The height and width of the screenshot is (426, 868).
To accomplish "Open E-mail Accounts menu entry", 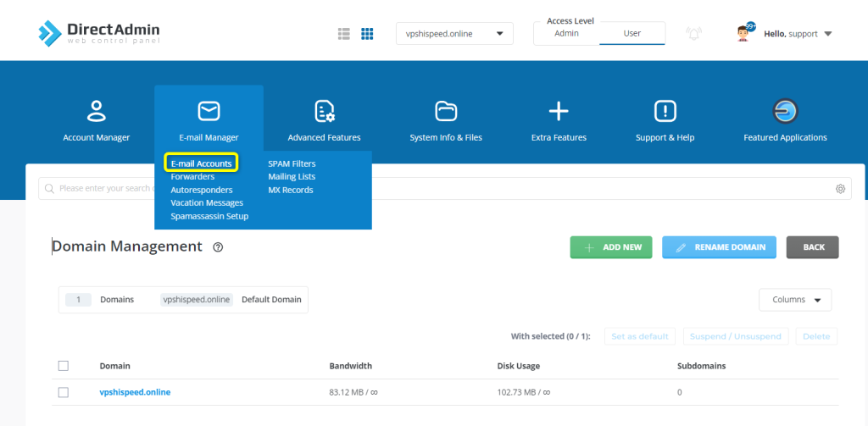I will [x=202, y=163].
